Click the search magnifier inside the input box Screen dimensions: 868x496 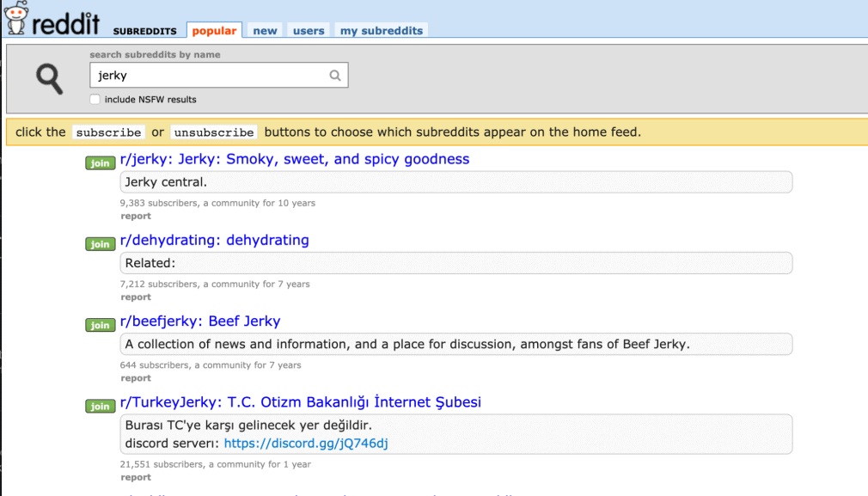[x=335, y=76]
